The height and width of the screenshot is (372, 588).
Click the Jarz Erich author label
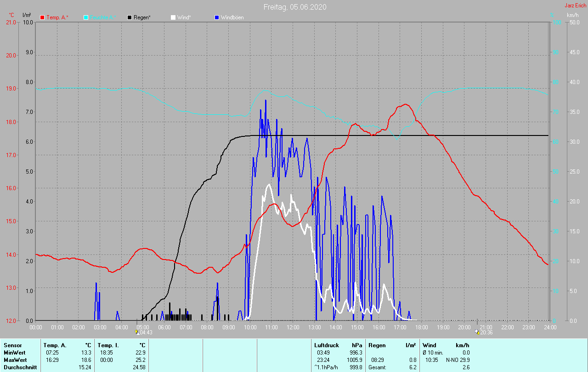coord(575,6)
